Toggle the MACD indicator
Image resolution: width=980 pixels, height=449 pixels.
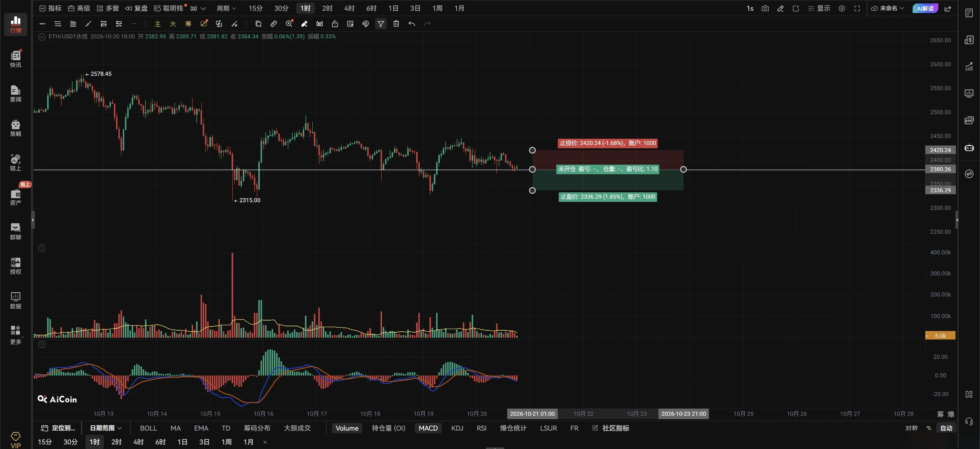point(428,428)
